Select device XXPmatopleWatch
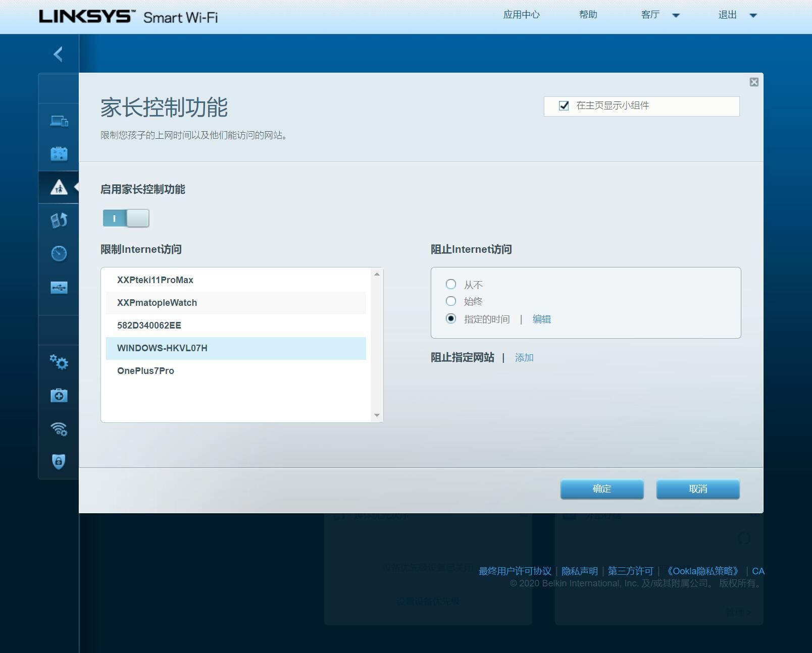Screen dimensions: 812x653 pos(236,303)
